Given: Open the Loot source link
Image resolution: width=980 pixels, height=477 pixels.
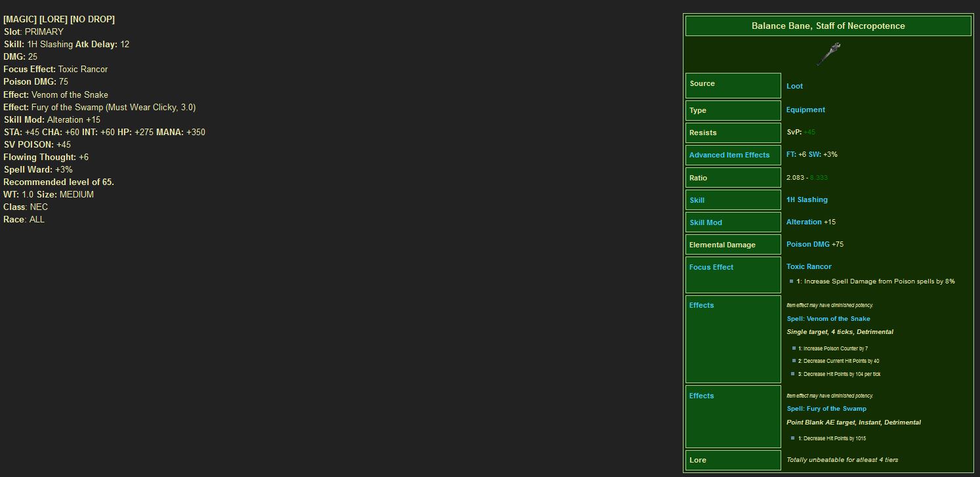Looking at the screenshot, I should [794, 86].
